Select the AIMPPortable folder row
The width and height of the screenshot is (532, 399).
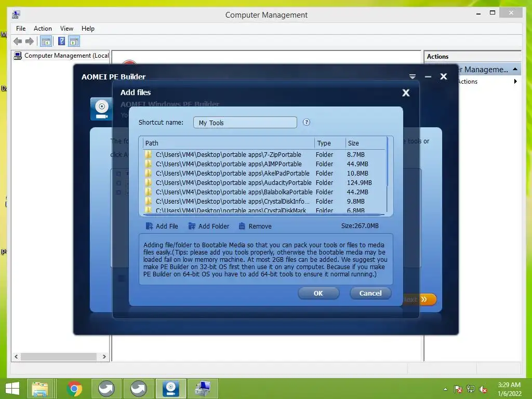click(x=264, y=164)
